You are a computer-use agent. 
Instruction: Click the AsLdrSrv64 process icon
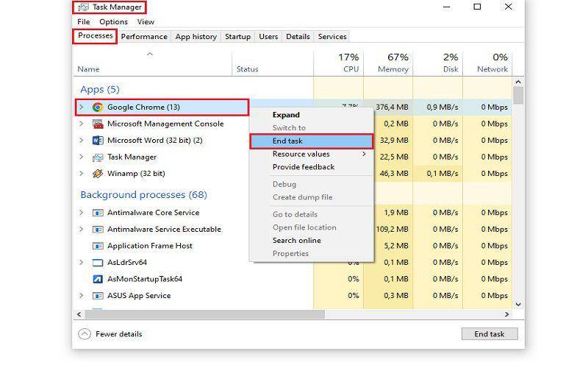pyautogui.click(x=98, y=263)
